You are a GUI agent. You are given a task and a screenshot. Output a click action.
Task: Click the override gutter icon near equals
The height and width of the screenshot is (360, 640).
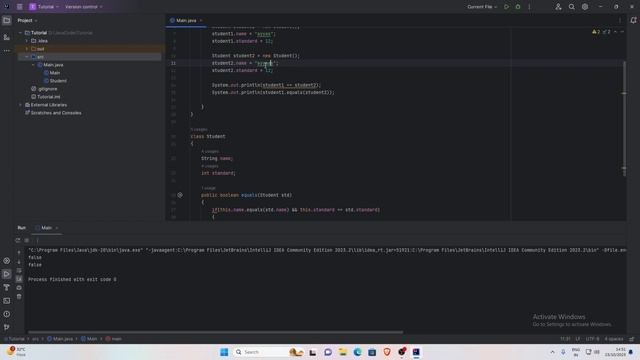(180, 195)
